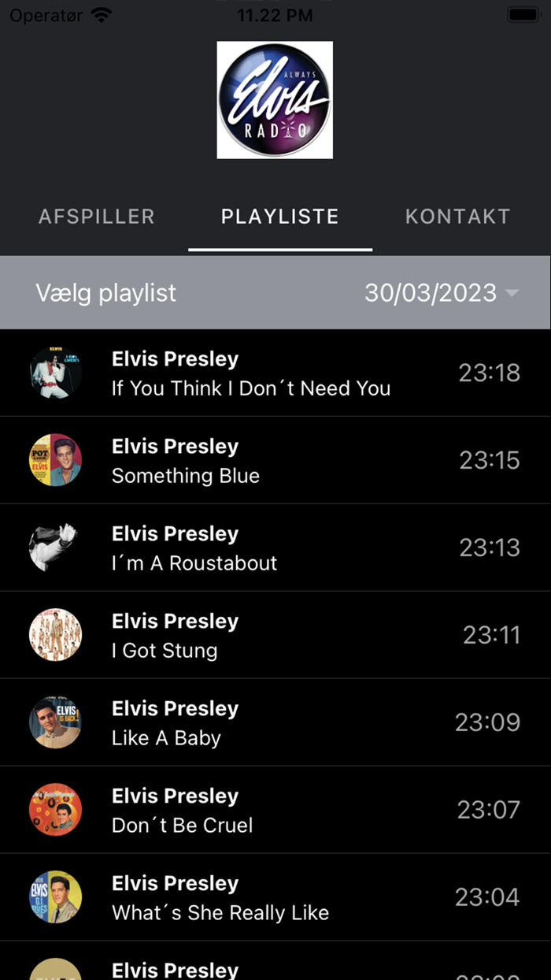Switch to the AFSPILLER tab
This screenshot has height=980, width=551.
pos(96,216)
